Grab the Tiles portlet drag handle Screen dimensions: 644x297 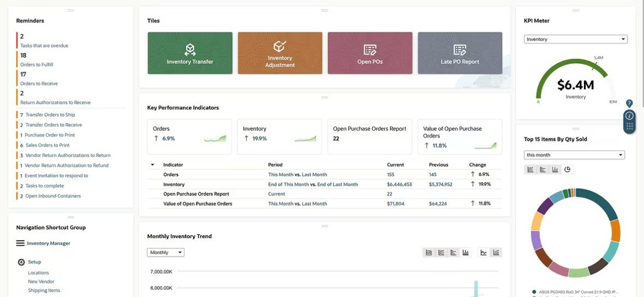(324, 10)
